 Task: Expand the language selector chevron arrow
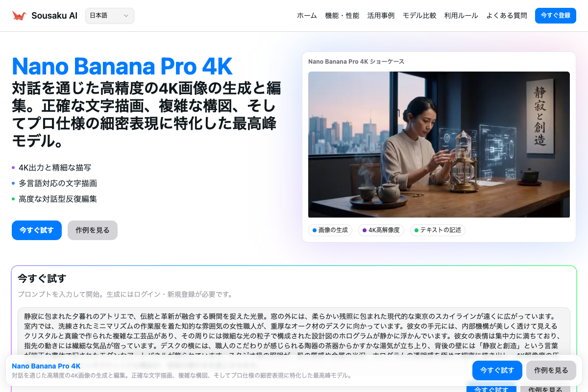tap(126, 16)
